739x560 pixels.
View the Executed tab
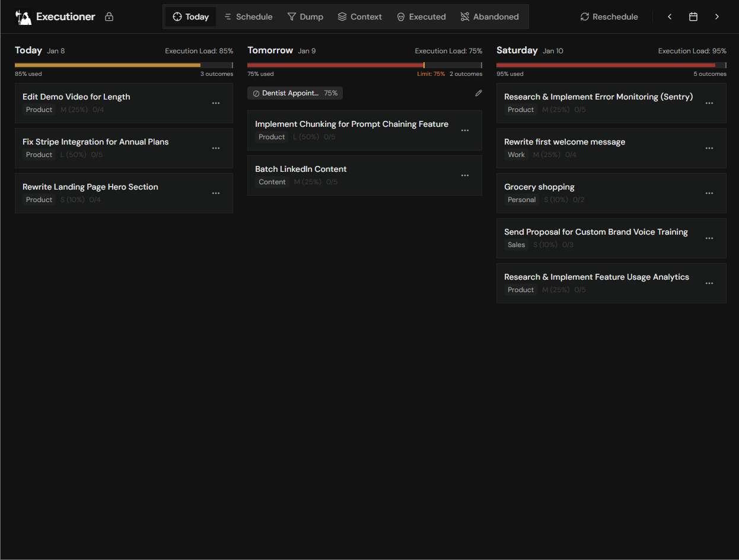pos(421,17)
